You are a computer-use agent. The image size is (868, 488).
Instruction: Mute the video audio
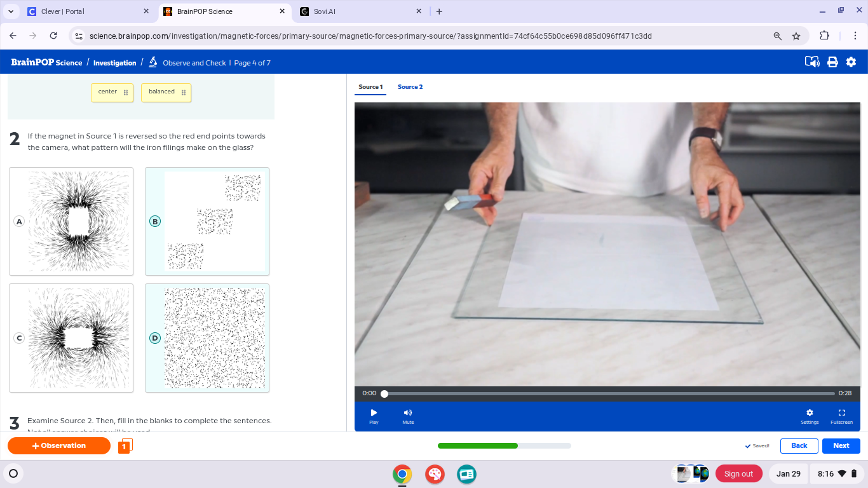click(408, 416)
